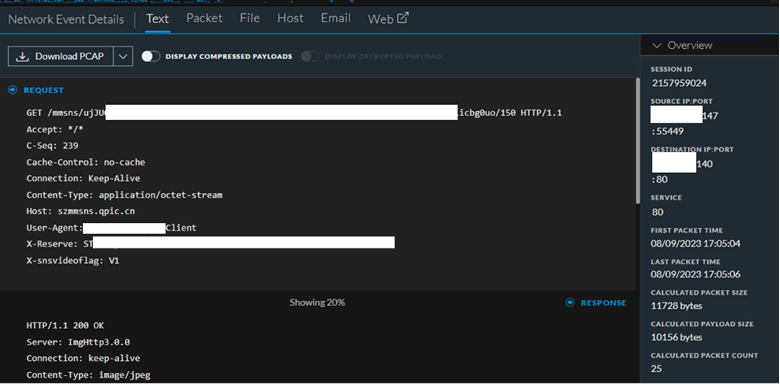Open the Email tab
The image size is (780, 385).
pyautogui.click(x=336, y=18)
